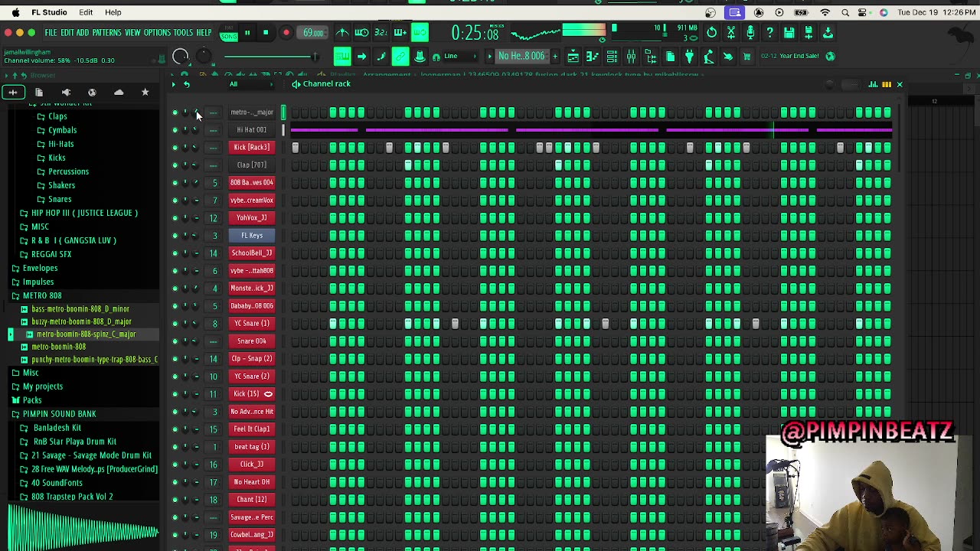
Task: Open FILE menu
Action: (51, 33)
